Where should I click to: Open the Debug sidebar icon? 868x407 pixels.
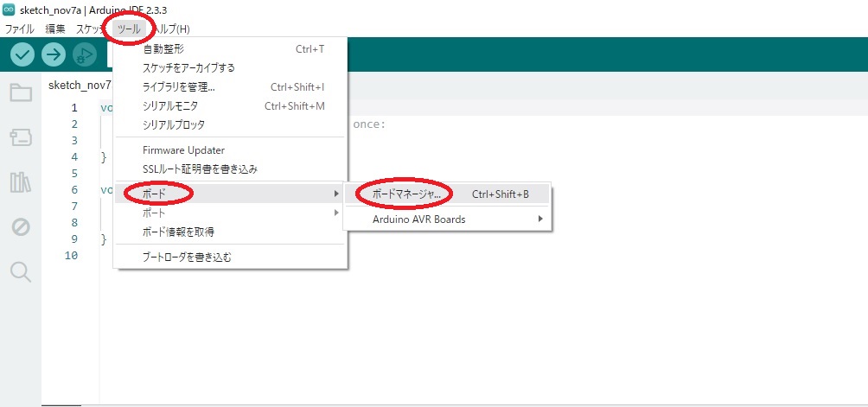click(21, 226)
